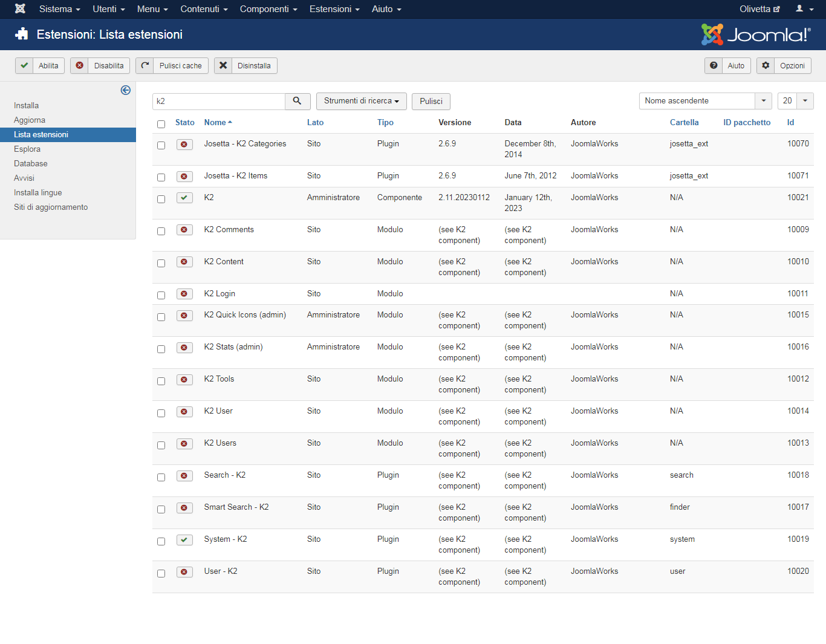The width and height of the screenshot is (826, 644).
Task: Open the Componenti menu
Action: tap(268, 9)
